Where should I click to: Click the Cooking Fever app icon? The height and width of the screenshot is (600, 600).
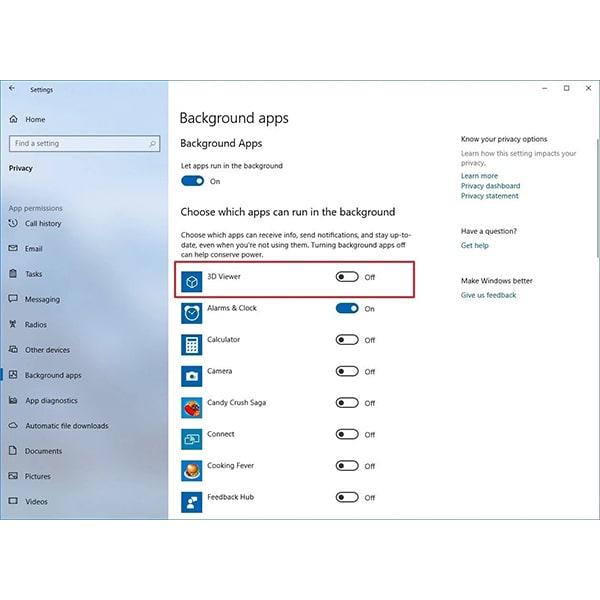191,470
